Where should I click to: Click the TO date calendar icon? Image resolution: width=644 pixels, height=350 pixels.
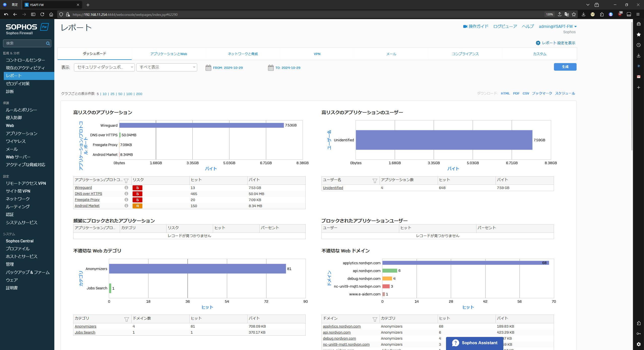[271, 68]
